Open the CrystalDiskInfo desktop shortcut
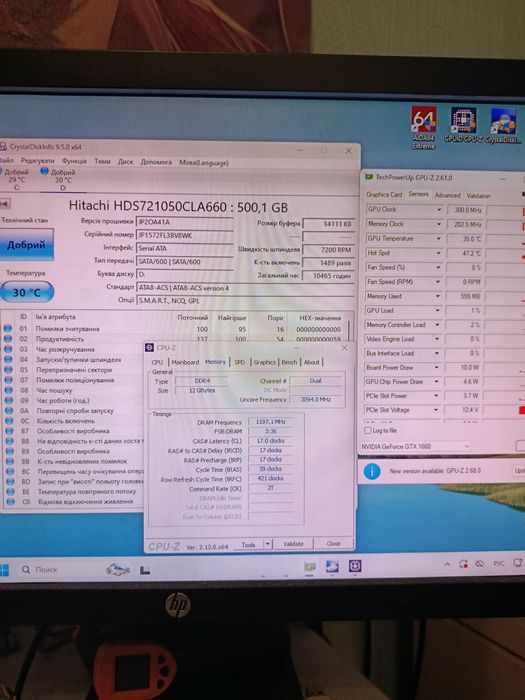525x700 pixels. (x=503, y=125)
